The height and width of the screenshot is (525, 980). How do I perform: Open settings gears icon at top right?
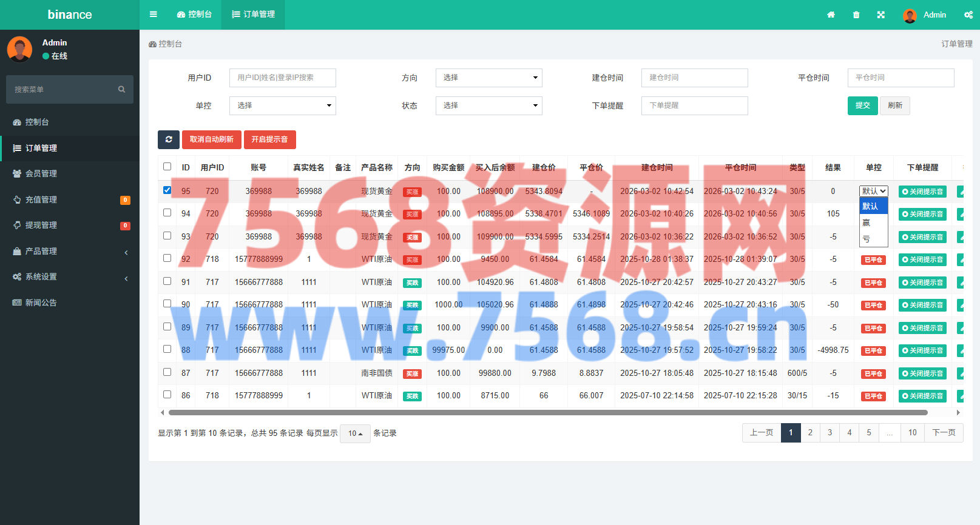[x=968, y=15]
